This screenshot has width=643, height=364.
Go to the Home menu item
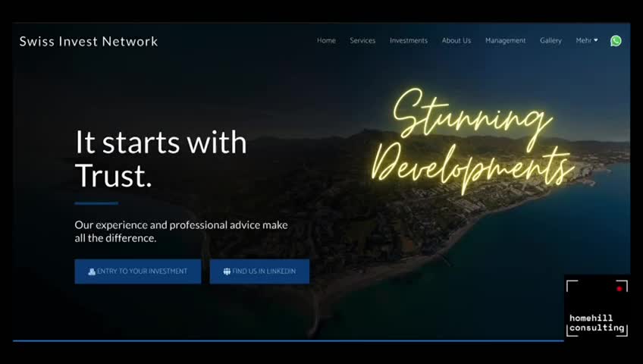pyautogui.click(x=326, y=41)
